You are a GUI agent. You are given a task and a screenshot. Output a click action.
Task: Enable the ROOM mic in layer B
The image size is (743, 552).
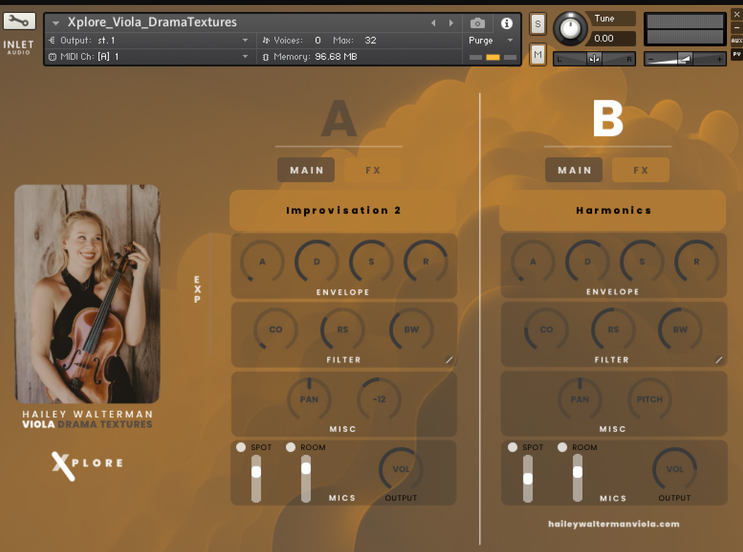click(563, 448)
